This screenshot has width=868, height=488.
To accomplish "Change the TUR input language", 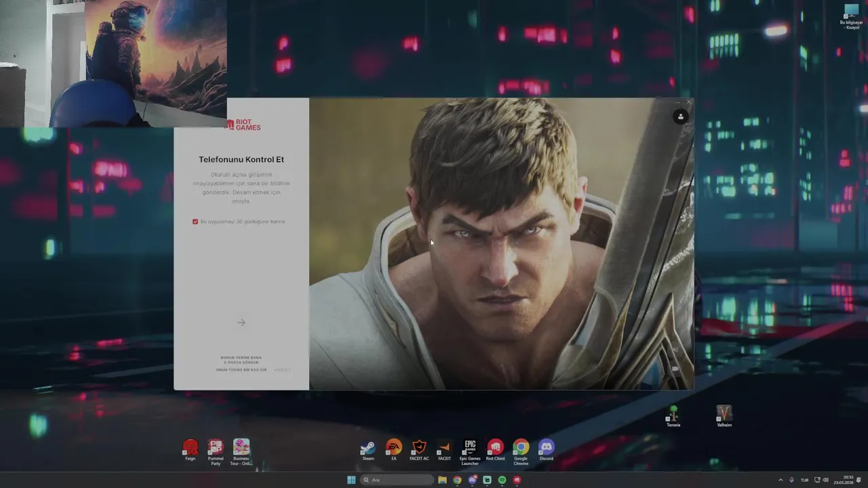I will point(804,480).
